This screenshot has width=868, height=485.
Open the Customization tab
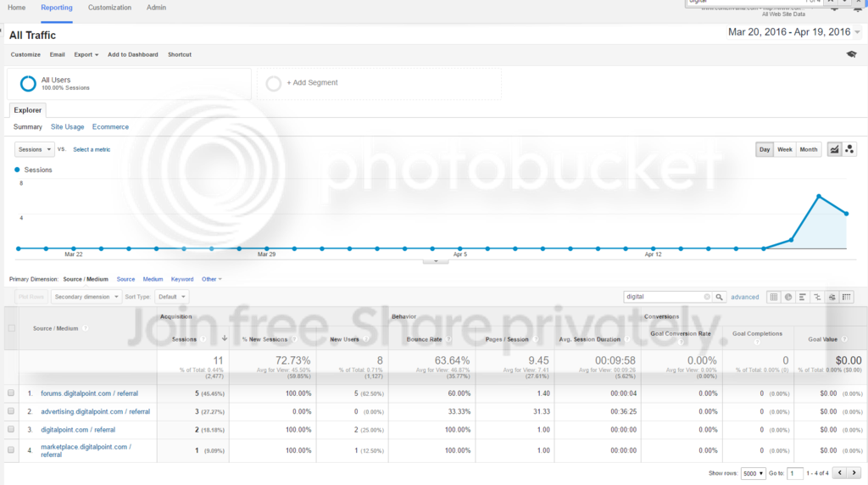coord(109,8)
